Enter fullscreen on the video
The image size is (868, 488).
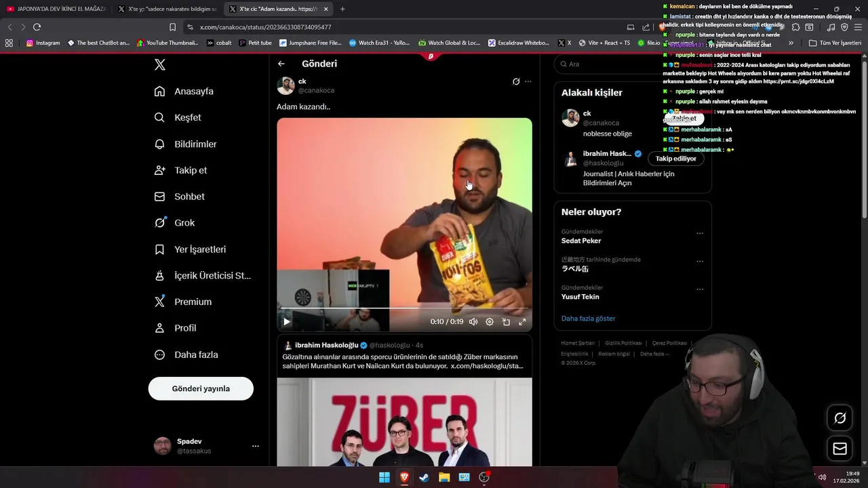[x=522, y=322]
